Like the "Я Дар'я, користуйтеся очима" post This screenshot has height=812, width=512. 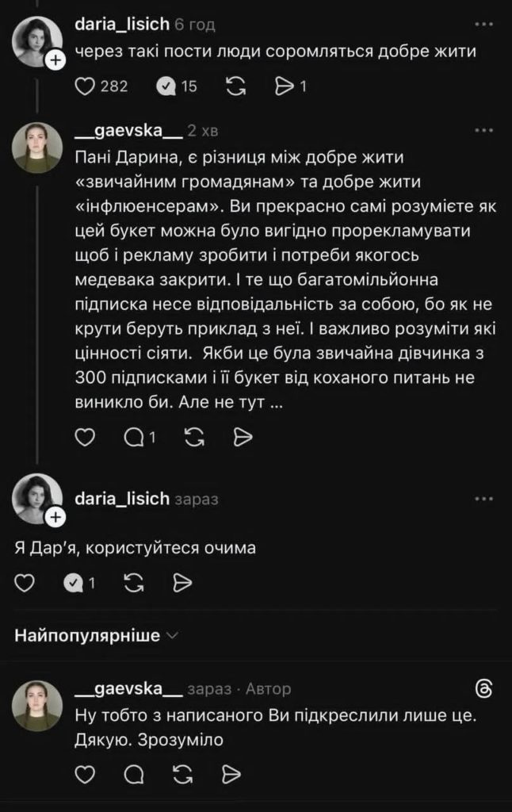25,584
